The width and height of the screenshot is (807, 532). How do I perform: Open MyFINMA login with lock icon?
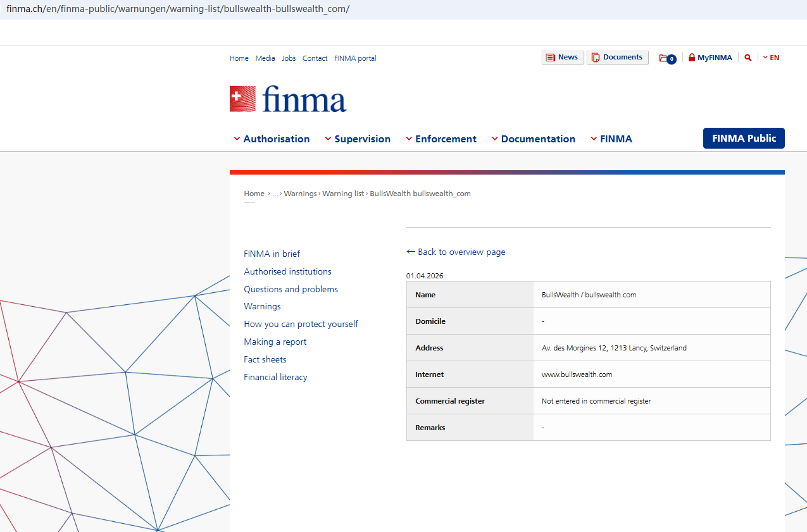710,58
